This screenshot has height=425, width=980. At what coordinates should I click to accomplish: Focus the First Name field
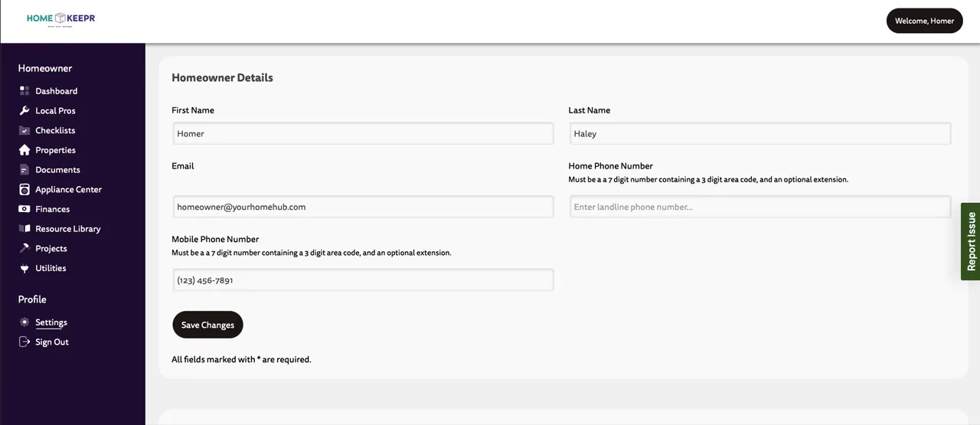pos(363,133)
